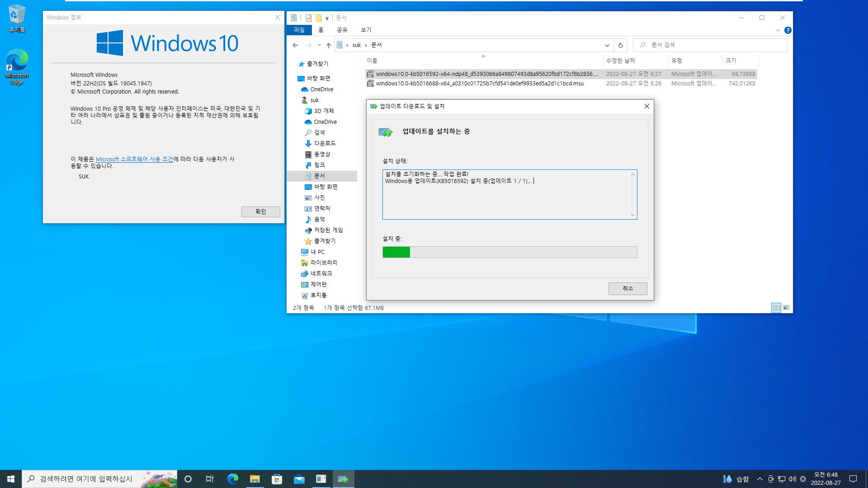Open the Microsoft Edge desktop shortcut
Viewport: 868px width, 488px height.
(17, 67)
